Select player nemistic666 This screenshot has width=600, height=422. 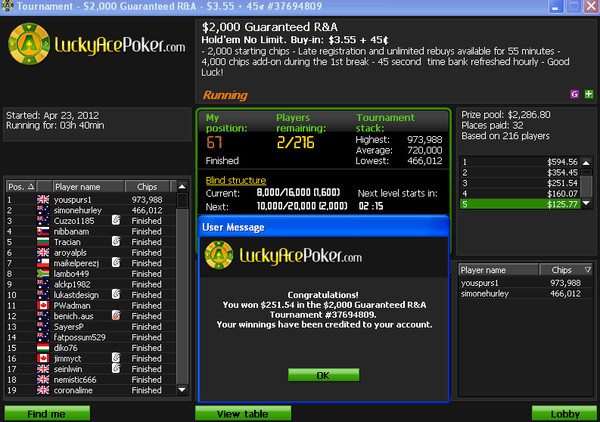91,380
